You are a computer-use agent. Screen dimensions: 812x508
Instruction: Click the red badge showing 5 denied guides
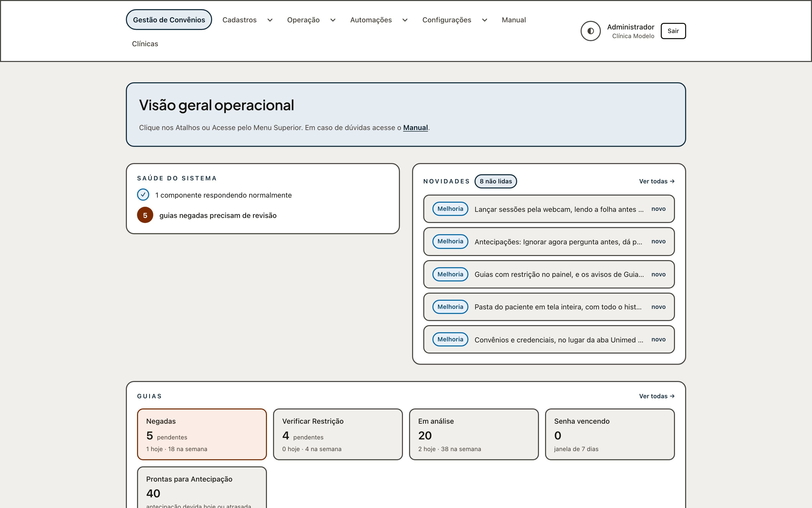click(x=145, y=215)
